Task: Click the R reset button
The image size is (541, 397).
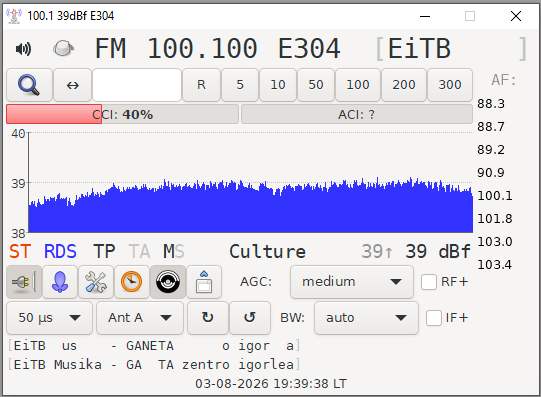Action: click(201, 85)
